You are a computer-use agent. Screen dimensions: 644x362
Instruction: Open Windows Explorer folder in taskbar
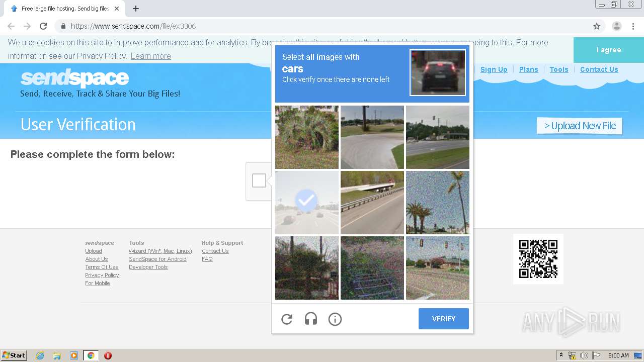[57, 355]
